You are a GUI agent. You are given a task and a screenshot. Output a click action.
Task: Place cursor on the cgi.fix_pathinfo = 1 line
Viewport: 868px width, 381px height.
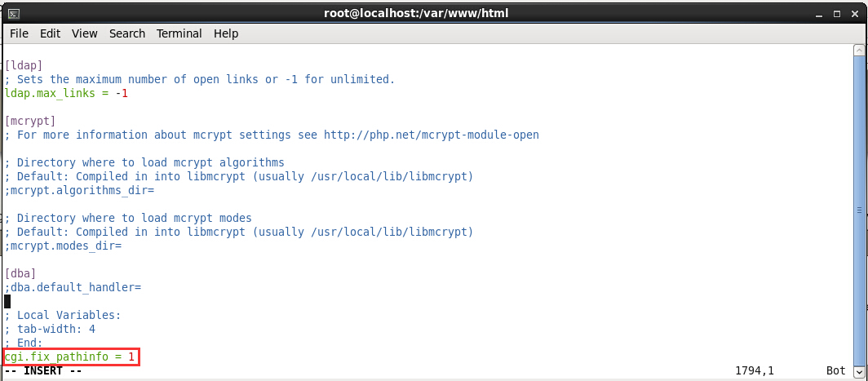point(71,357)
